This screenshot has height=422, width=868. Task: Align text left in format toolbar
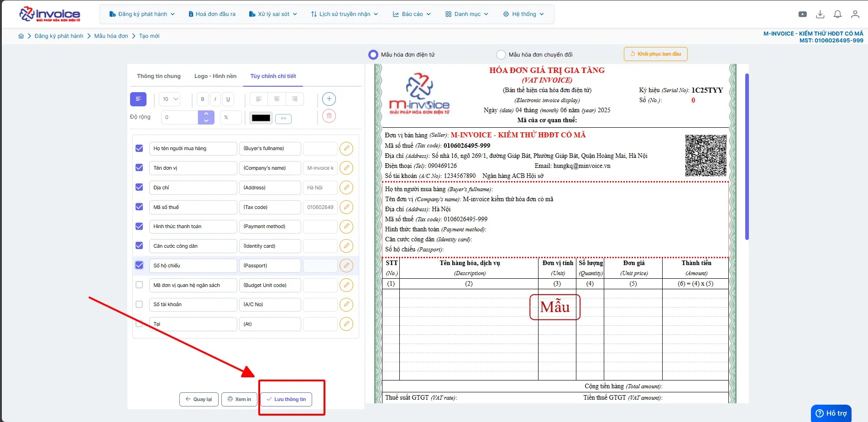(x=259, y=99)
